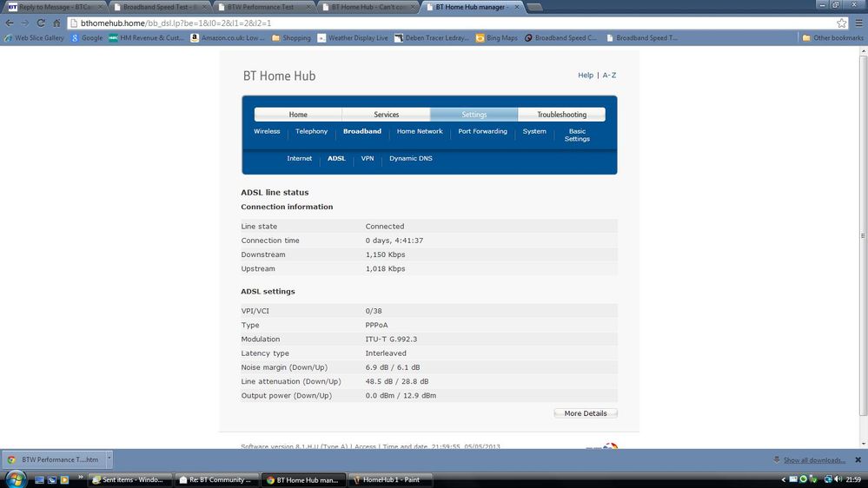The width and height of the screenshot is (868, 488).
Task: Open the Dynamic DNS sub-menu
Action: click(411, 158)
